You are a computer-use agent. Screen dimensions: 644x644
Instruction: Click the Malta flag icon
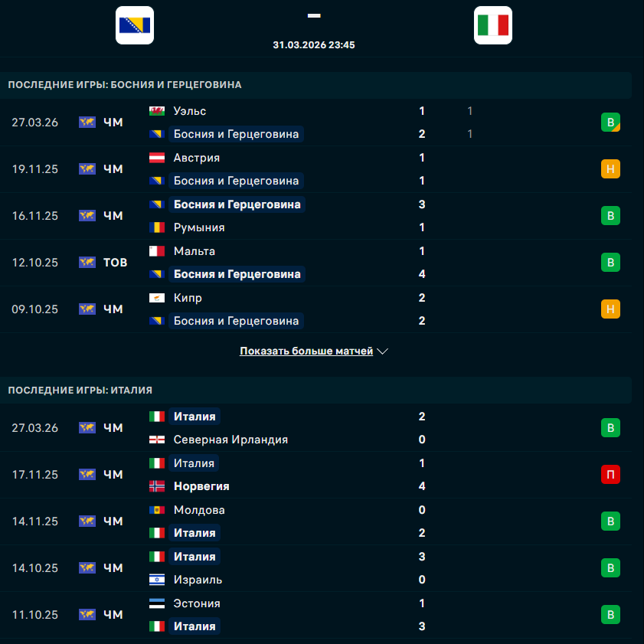coord(157,251)
